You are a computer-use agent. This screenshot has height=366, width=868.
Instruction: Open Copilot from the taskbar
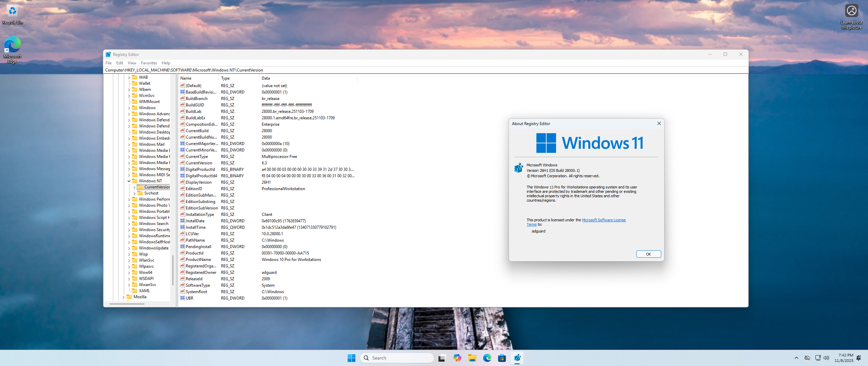pyautogui.click(x=457, y=358)
